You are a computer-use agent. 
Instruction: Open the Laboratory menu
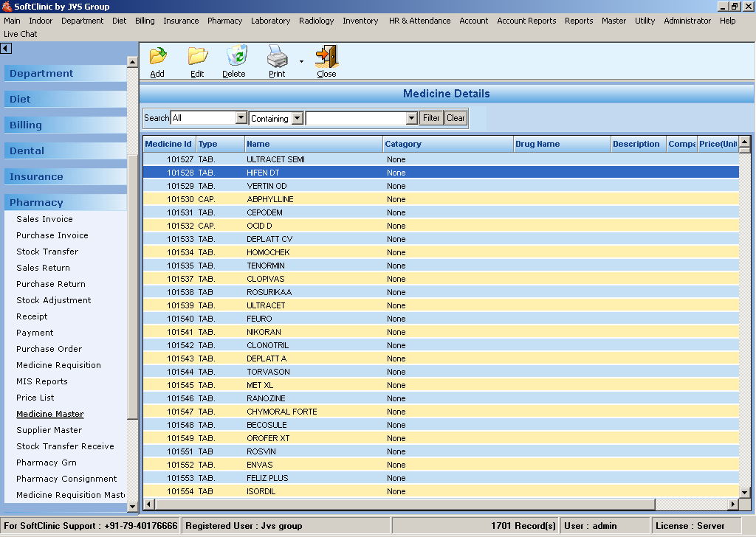point(270,21)
